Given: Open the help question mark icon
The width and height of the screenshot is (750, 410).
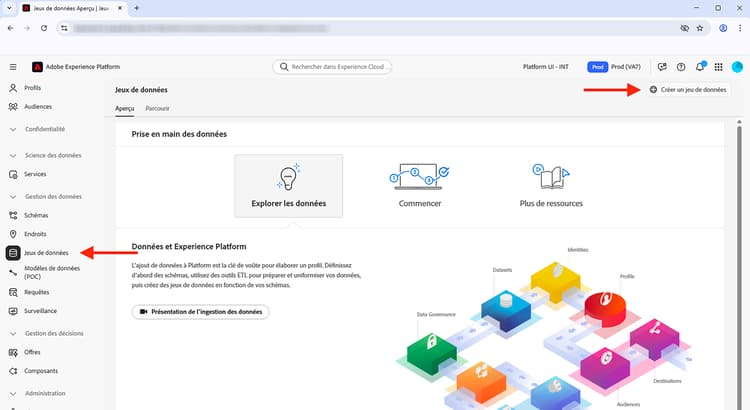Looking at the screenshot, I should pos(681,67).
